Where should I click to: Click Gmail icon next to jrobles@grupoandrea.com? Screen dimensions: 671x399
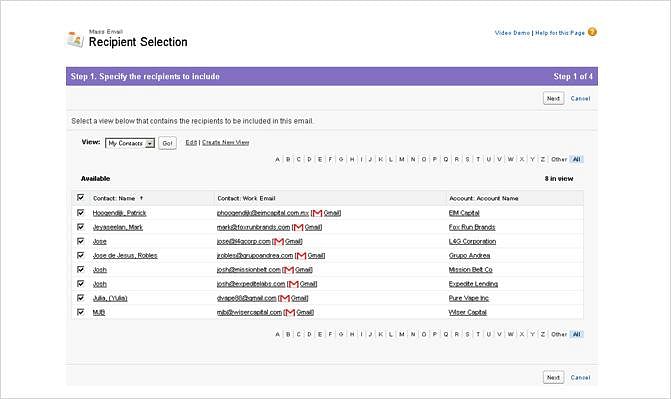pos(301,256)
